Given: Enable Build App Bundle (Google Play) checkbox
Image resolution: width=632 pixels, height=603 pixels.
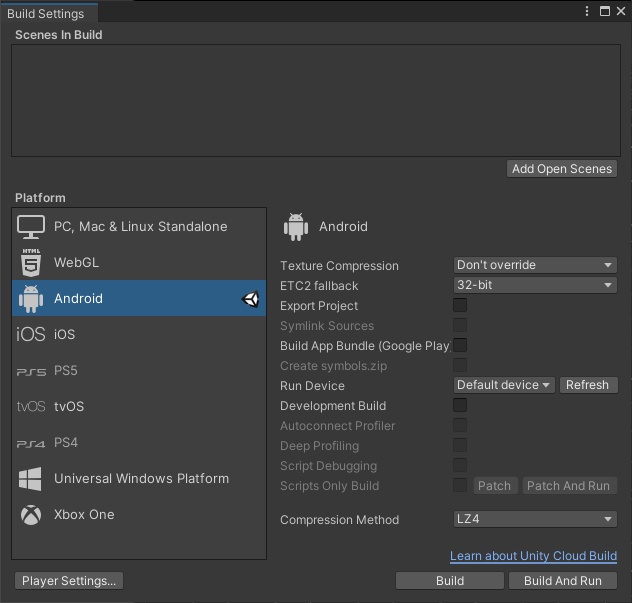Looking at the screenshot, I should click(460, 345).
